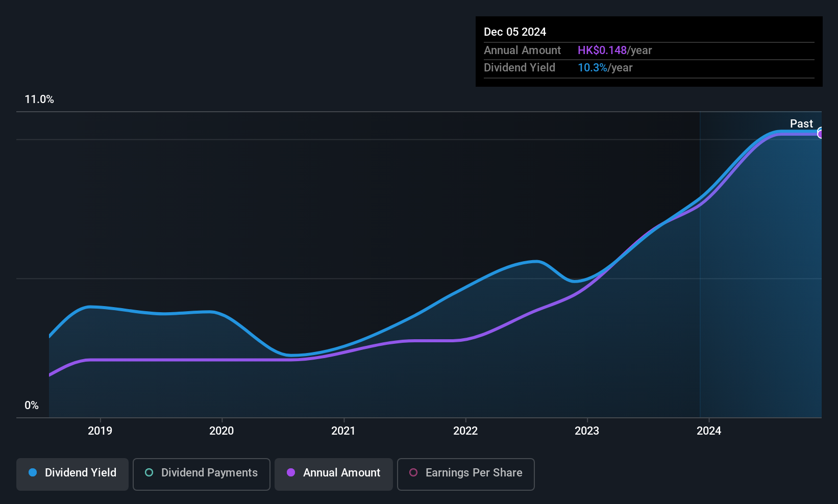Screen dimensions: 838x504
Task: Click the teal Dividend Payments legend circle
Action: coord(149,472)
